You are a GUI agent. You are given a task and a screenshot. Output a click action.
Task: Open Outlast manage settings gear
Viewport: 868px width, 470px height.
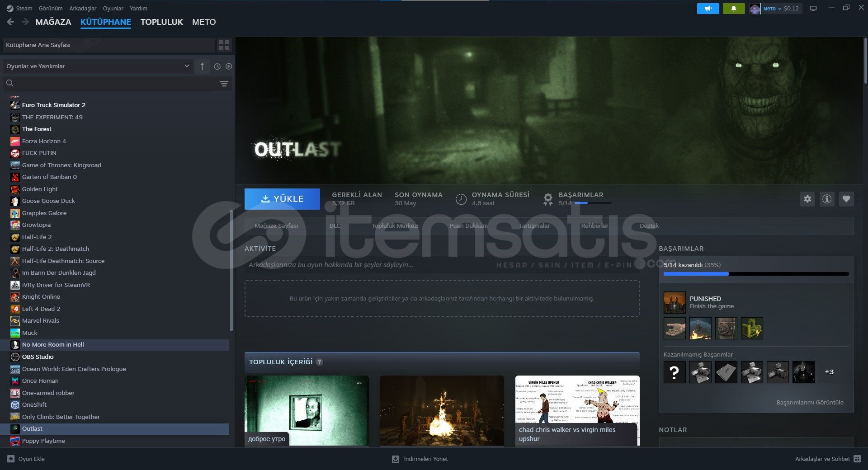click(x=807, y=199)
